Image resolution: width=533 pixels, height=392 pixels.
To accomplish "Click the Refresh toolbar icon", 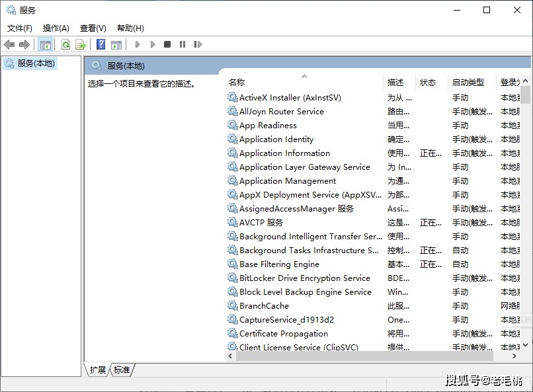I will pos(65,44).
